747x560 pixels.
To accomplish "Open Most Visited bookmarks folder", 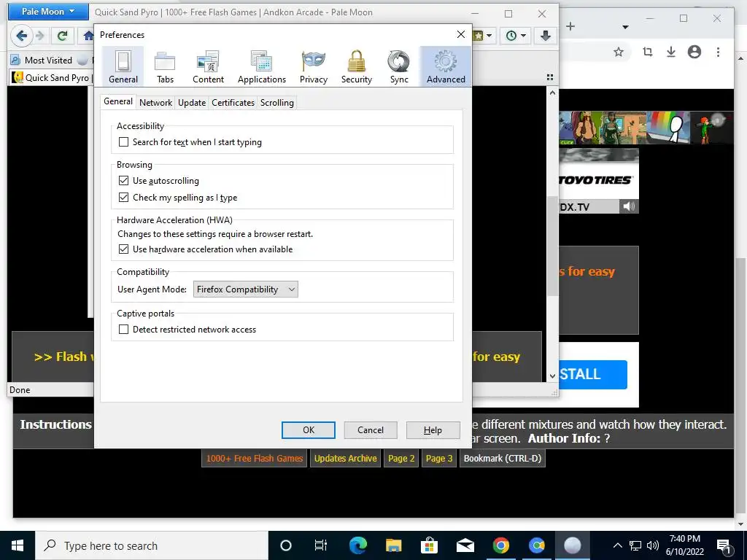I will coord(42,60).
